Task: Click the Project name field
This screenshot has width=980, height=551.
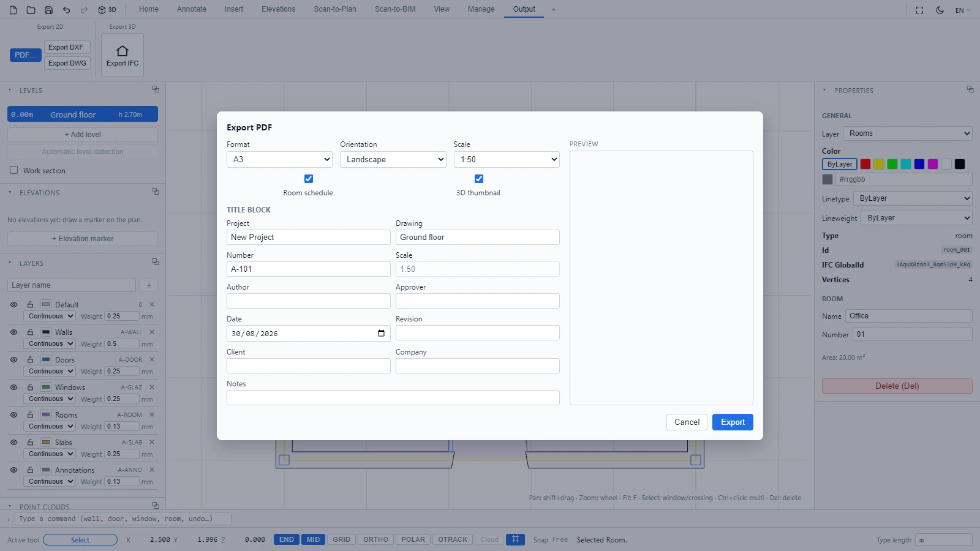Action: [x=309, y=237]
